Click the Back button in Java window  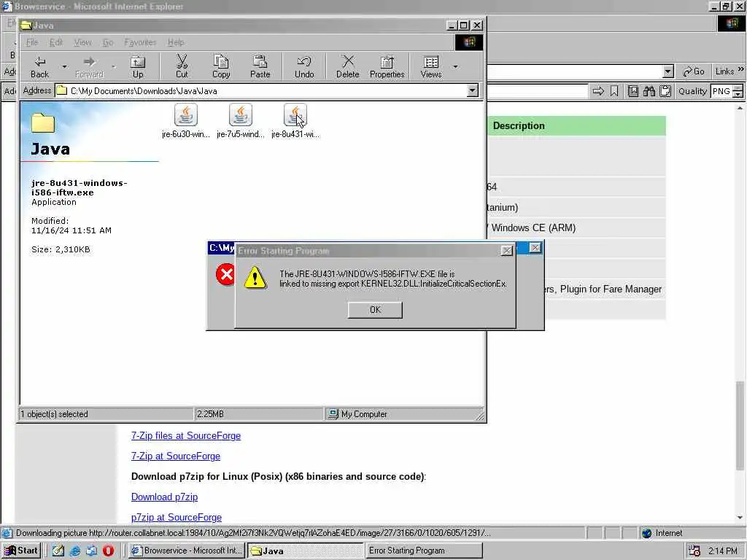pos(39,66)
